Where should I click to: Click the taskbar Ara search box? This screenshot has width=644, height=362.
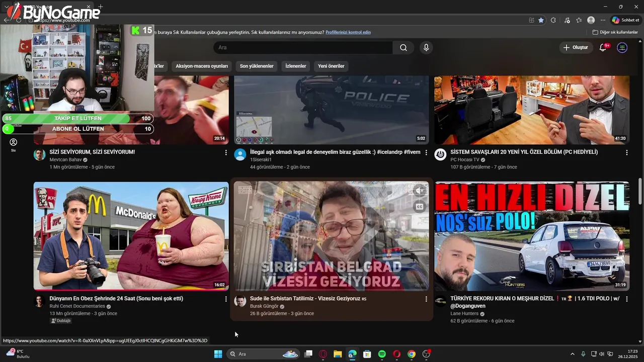[x=264, y=354]
